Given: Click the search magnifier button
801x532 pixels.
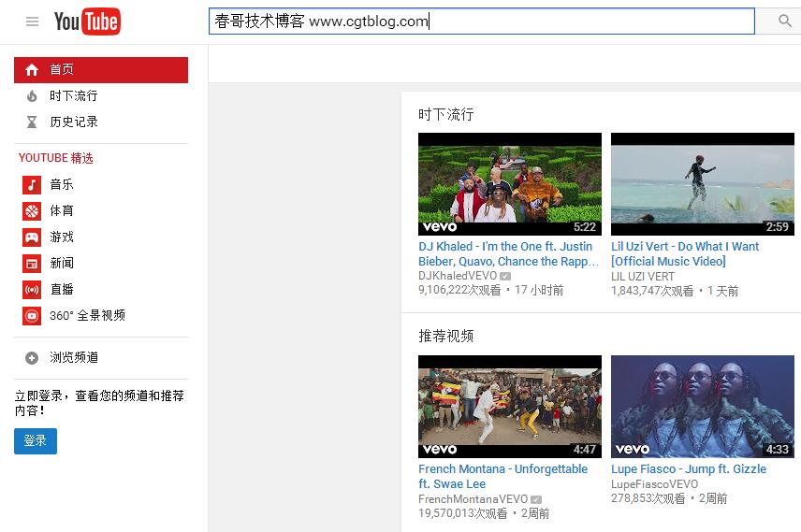Looking at the screenshot, I should pyautogui.click(x=785, y=21).
